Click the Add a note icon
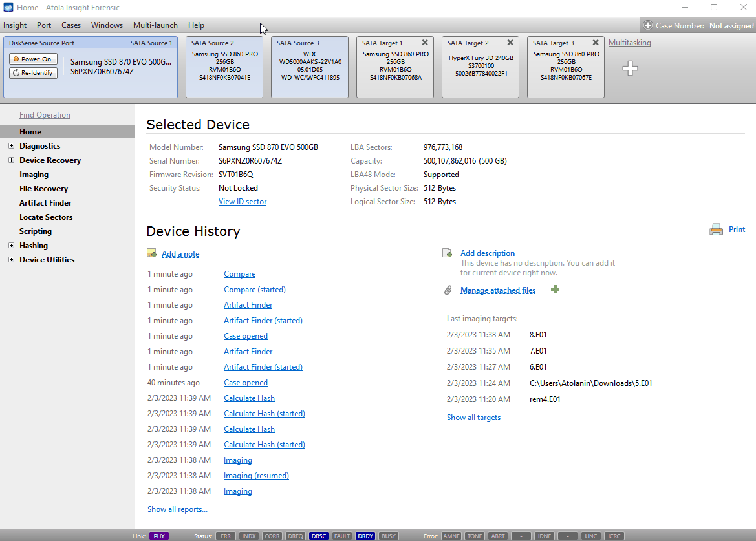Viewport: 756px width, 541px height. [152, 253]
